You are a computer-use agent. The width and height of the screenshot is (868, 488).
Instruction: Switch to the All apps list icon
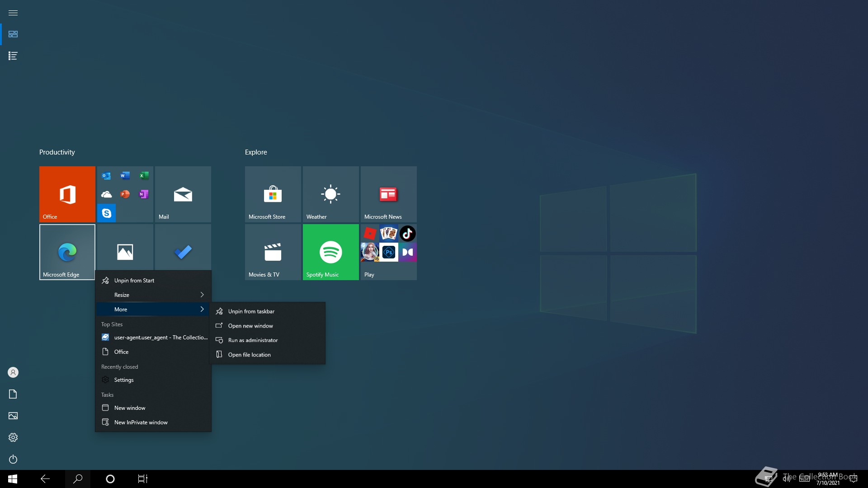13,56
